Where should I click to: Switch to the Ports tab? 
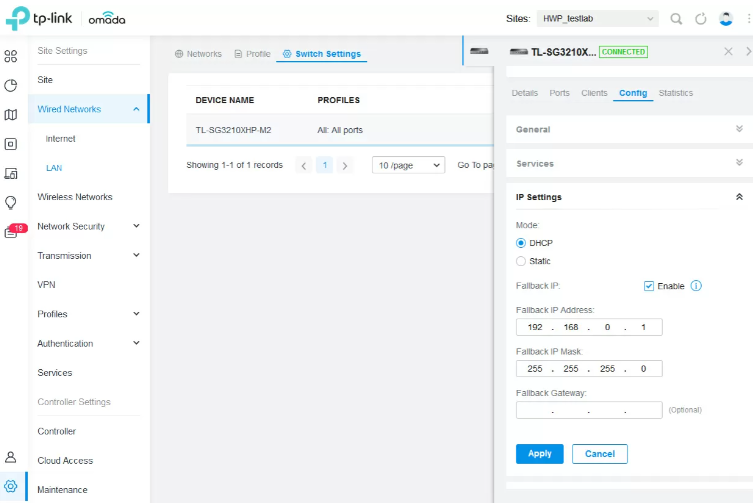tap(559, 93)
